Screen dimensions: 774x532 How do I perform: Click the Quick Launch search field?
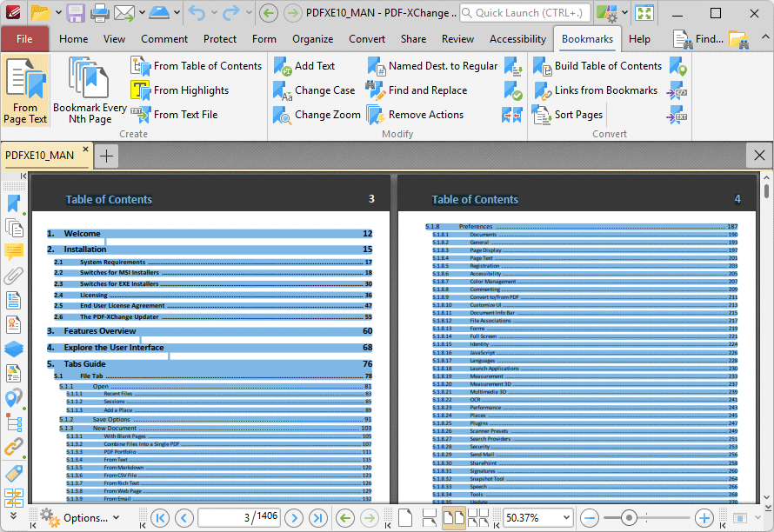click(525, 13)
